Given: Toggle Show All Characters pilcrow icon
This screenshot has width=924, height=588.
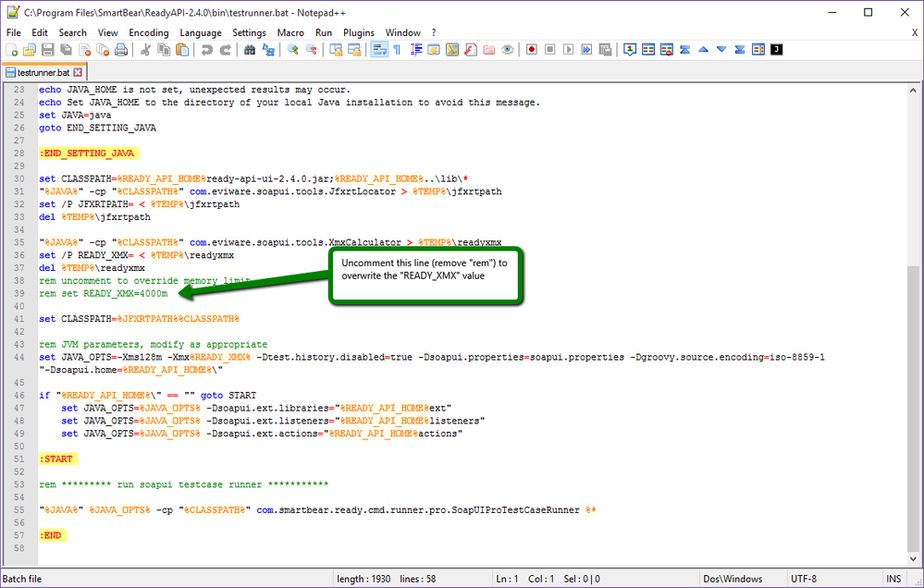Looking at the screenshot, I should (397, 50).
